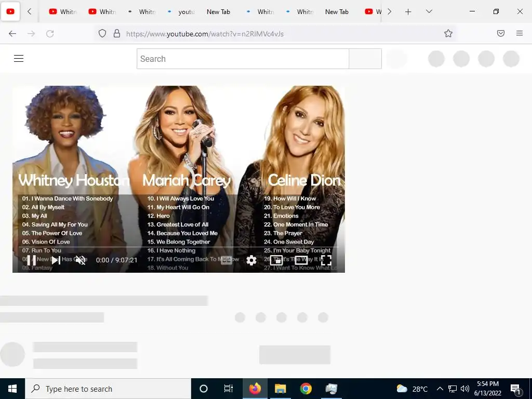Viewport: 532px width, 399px height.
Task: Open a new tab with the plus button
Action: click(x=408, y=11)
